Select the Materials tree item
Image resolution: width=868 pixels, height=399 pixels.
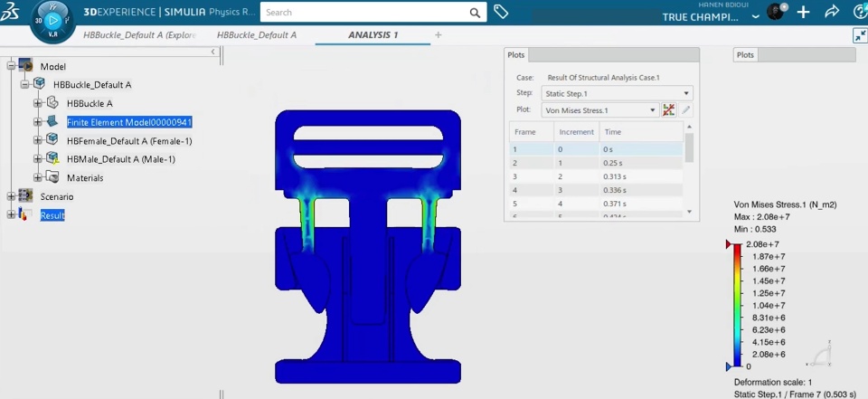coord(85,178)
